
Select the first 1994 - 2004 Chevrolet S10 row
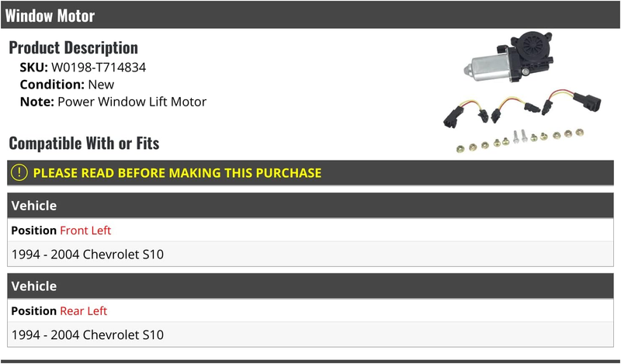click(x=310, y=255)
